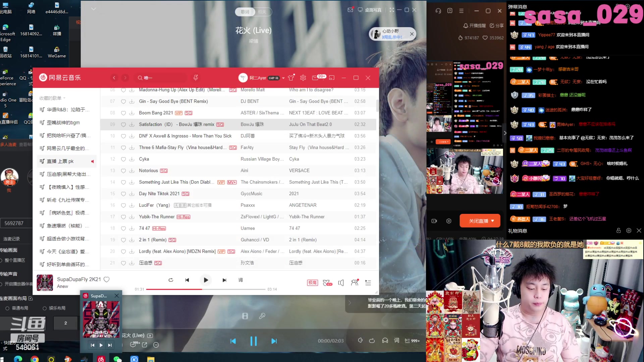Like the song Cyka

[x=123, y=159]
